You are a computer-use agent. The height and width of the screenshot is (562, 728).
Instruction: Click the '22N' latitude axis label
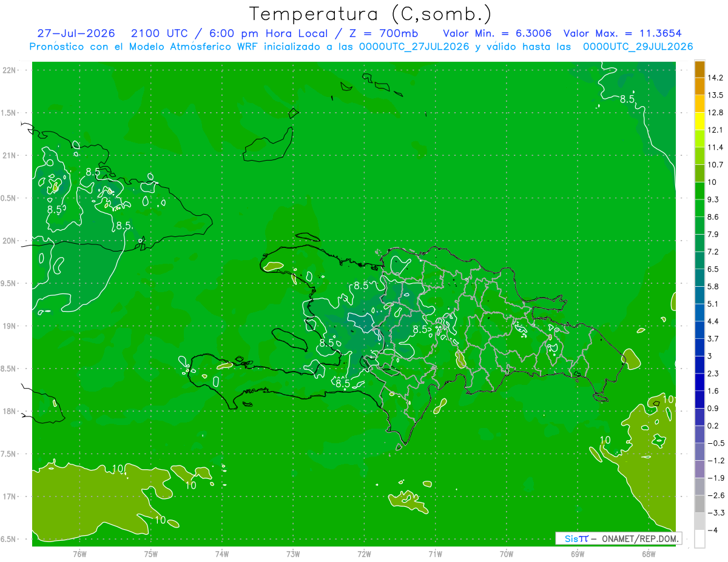coord(9,70)
